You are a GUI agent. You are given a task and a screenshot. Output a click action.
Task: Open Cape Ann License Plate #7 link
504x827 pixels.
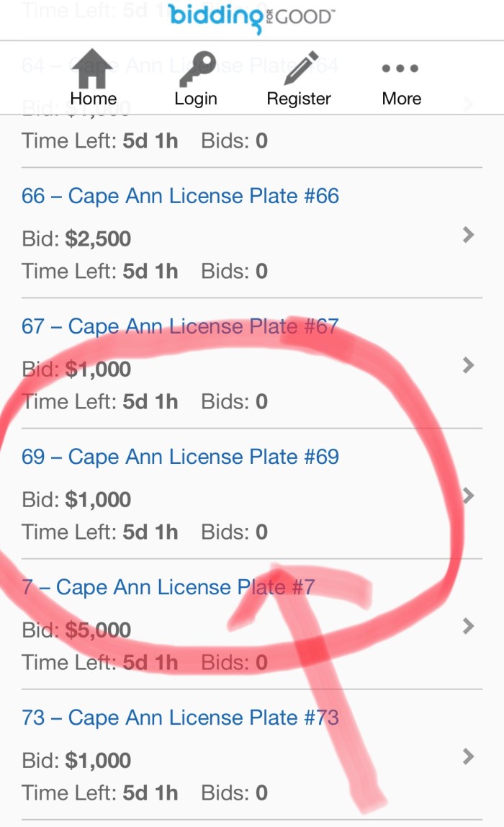[168, 587]
